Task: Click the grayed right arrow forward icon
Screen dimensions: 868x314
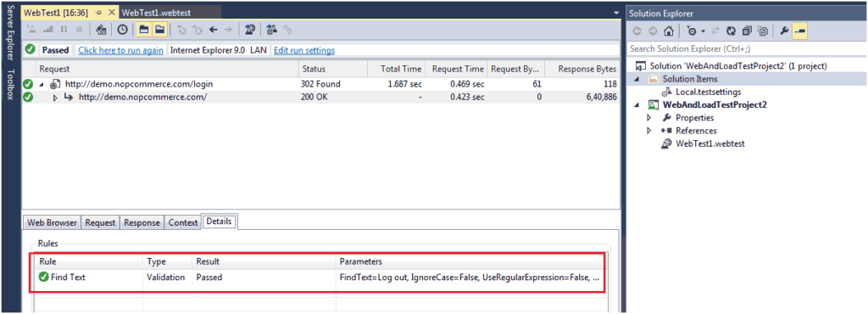Action: click(x=227, y=30)
